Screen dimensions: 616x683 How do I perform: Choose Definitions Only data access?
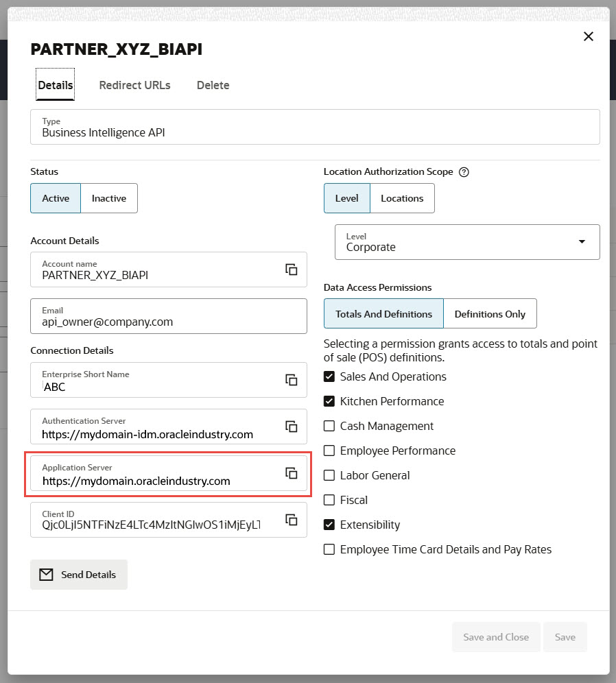(x=490, y=314)
